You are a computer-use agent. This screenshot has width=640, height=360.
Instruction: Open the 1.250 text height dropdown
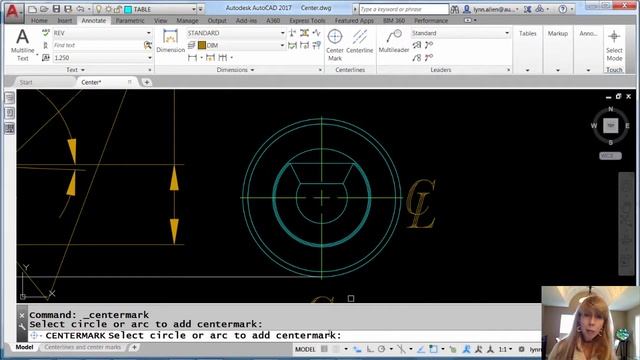pos(149,58)
